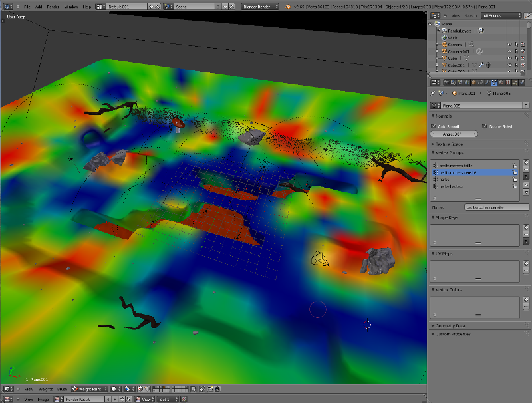
Task: Open the Render properties tab
Action: point(446,82)
